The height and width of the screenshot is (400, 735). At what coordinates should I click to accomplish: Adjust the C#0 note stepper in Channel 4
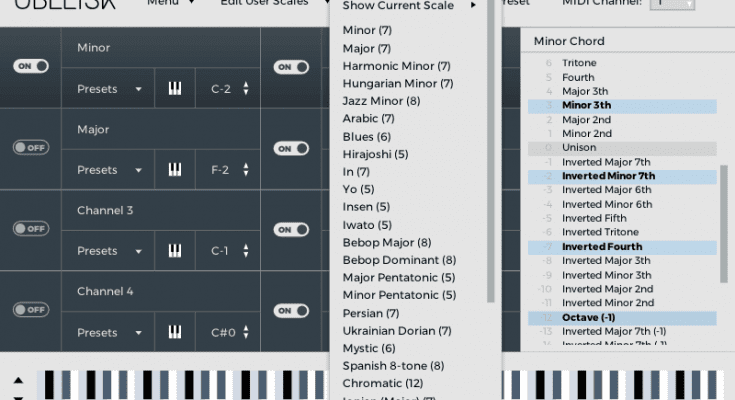pos(246,332)
